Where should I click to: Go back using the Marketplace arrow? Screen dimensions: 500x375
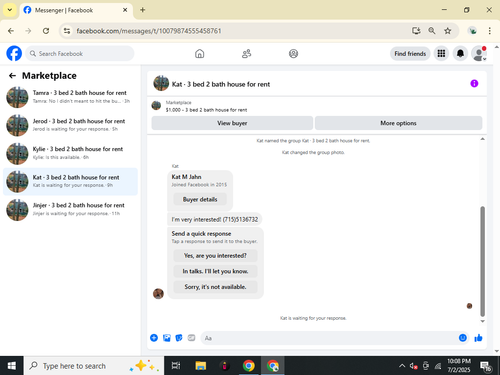click(12, 76)
